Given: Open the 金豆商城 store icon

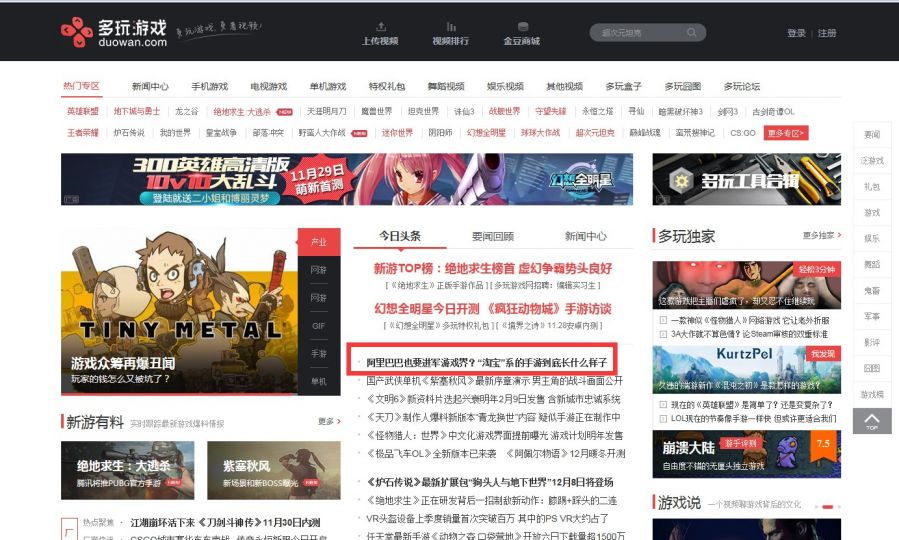Looking at the screenshot, I should [x=522, y=26].
